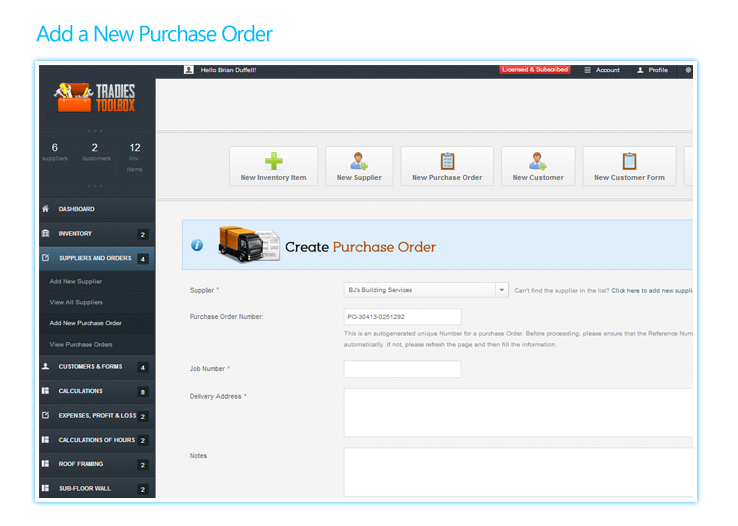Open the Supplier dropdown list
This screenshot has height=526, width=738.
click(501, 290)
